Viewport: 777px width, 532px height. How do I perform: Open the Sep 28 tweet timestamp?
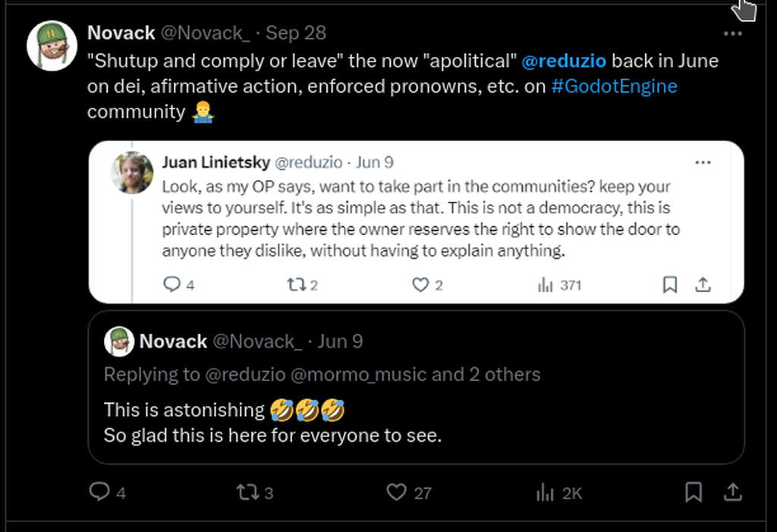tap(296, 33)
